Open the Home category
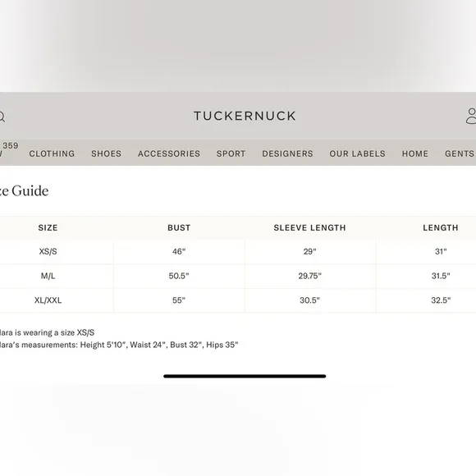Screen dimensions: 476x476 (415, 153)
